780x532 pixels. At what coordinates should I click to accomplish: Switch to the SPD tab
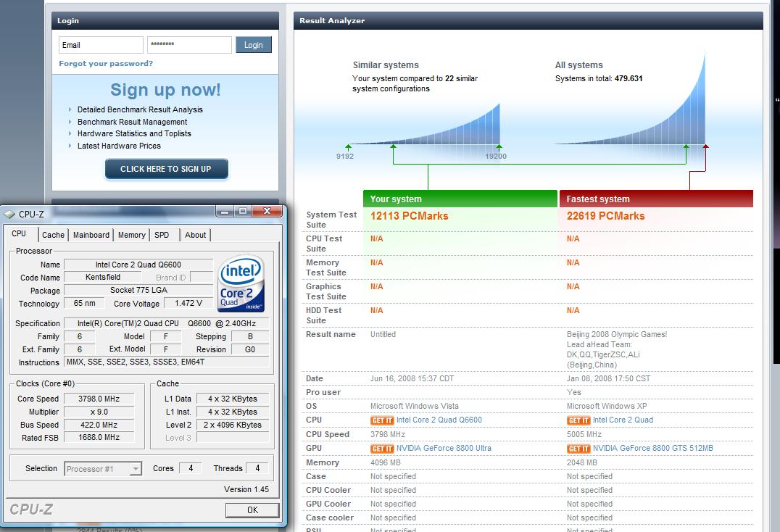tap(162, 235)
